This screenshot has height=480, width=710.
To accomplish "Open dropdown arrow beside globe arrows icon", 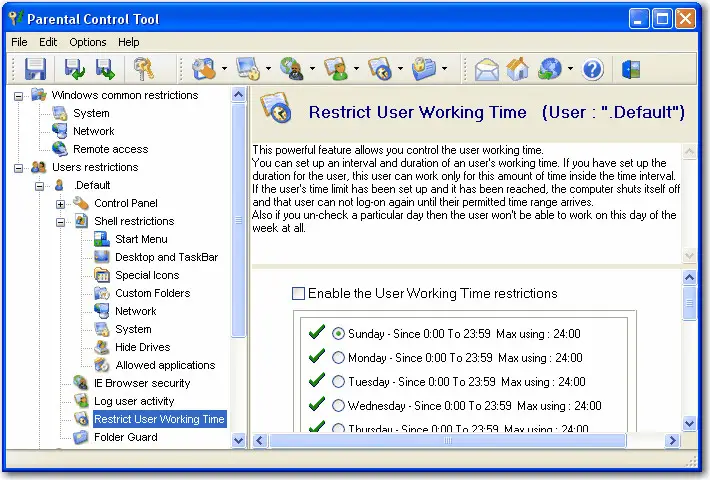I will click(x=570, y=69).
